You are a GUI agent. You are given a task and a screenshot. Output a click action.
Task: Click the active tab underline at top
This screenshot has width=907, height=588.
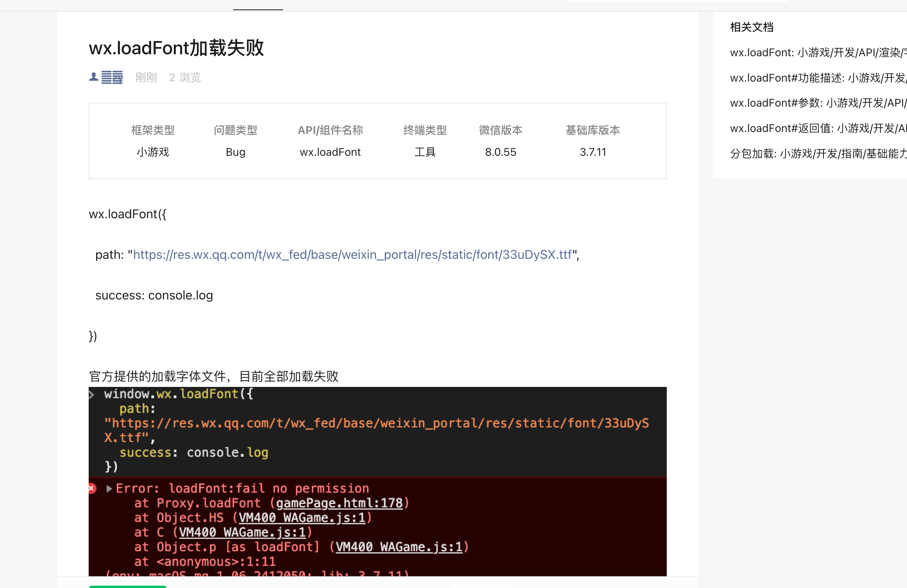click(258, 9)
